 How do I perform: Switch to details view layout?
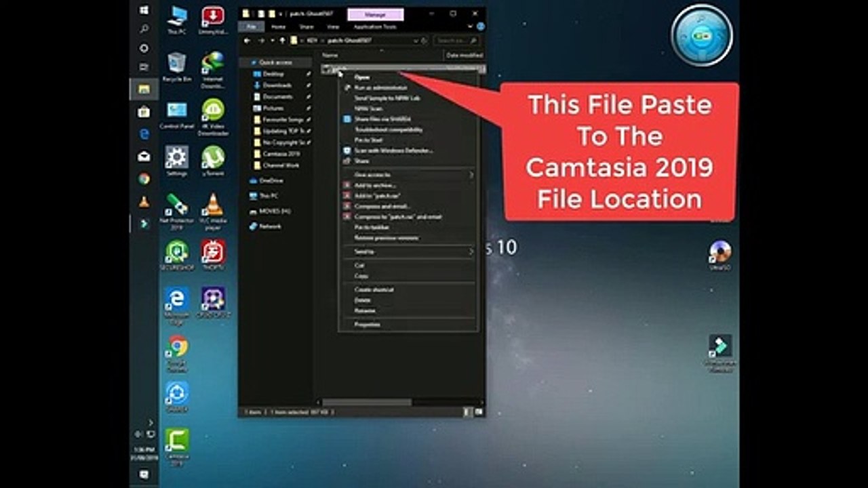pyautogui.click(x=467, y=411)
